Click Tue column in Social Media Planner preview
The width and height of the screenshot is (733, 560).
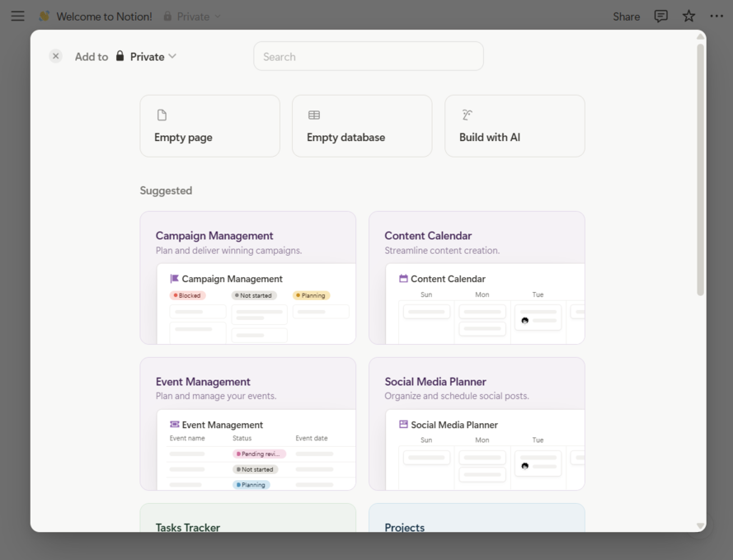coord(538,440)
